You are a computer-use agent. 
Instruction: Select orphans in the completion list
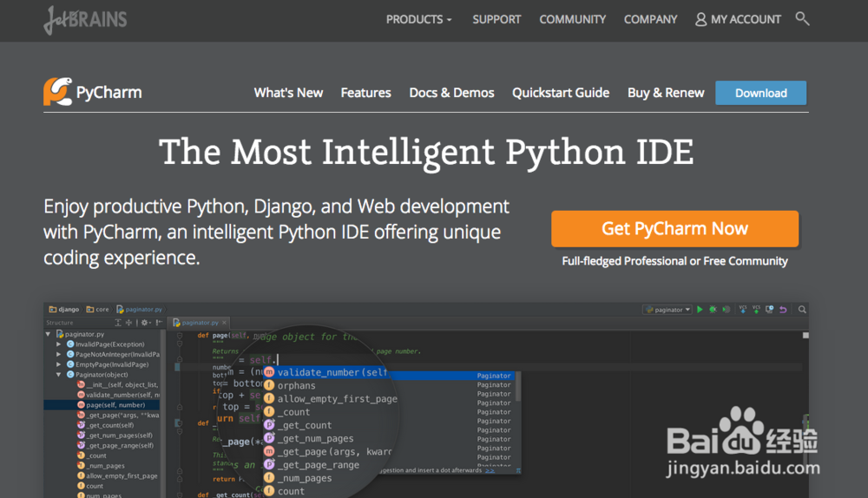pyautogui.click(x=296, y=386)
